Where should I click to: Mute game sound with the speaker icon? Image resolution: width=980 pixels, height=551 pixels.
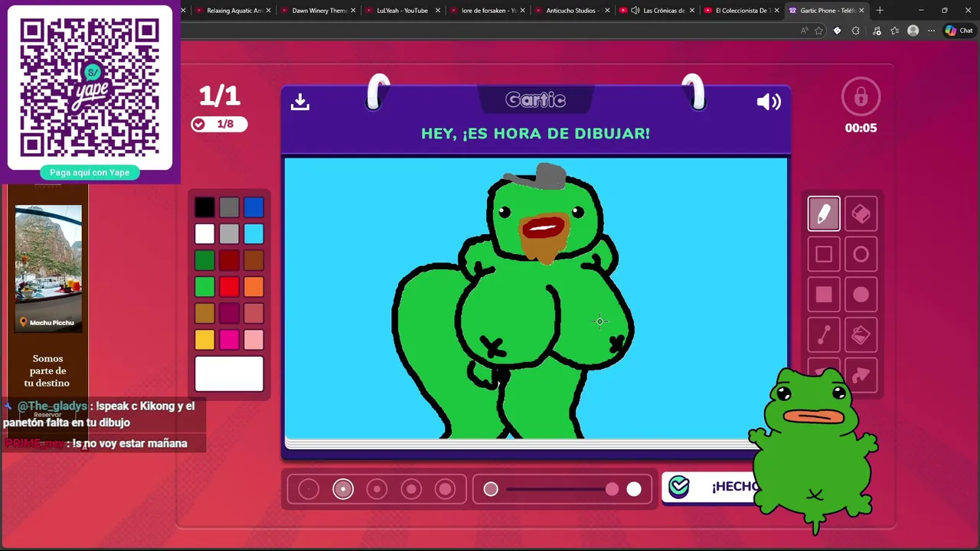click(769, 102)
